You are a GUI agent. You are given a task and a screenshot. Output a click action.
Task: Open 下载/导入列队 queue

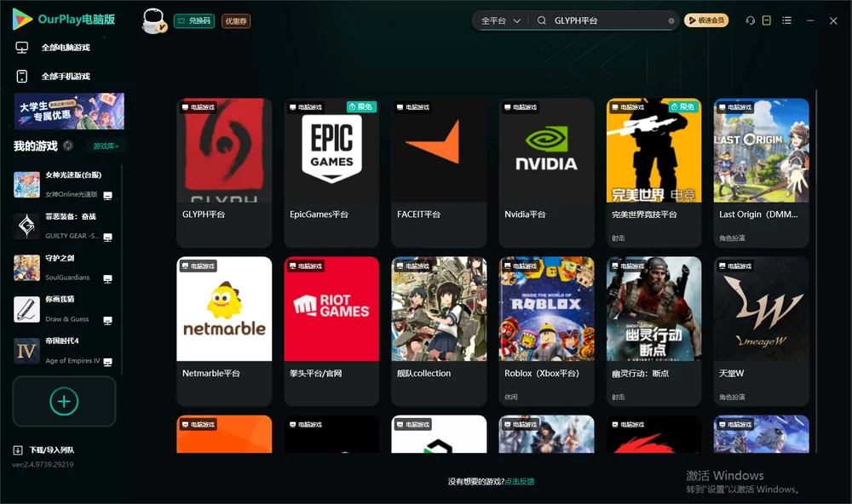(44, 450)
